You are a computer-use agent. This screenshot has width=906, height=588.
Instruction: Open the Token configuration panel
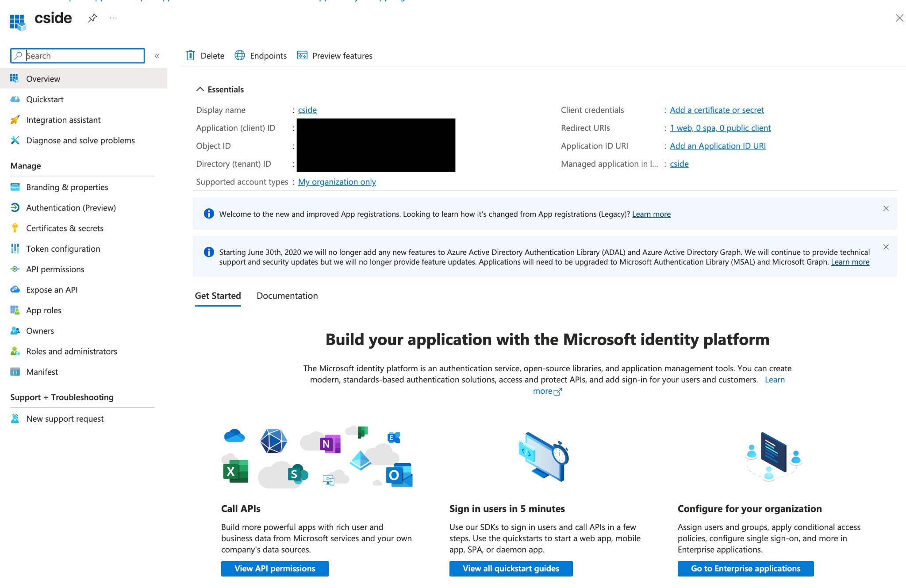point(63,249)
